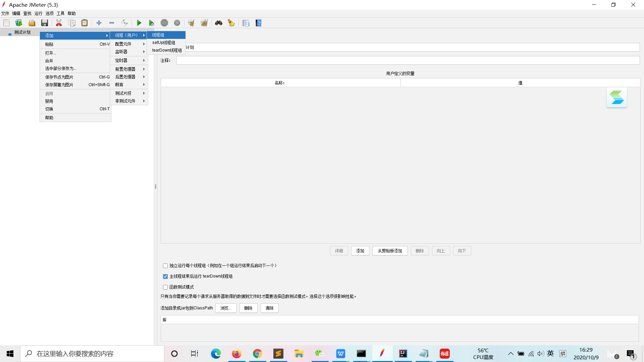
Task: Expand the 断言 submenu
Action: click(129, 84)
